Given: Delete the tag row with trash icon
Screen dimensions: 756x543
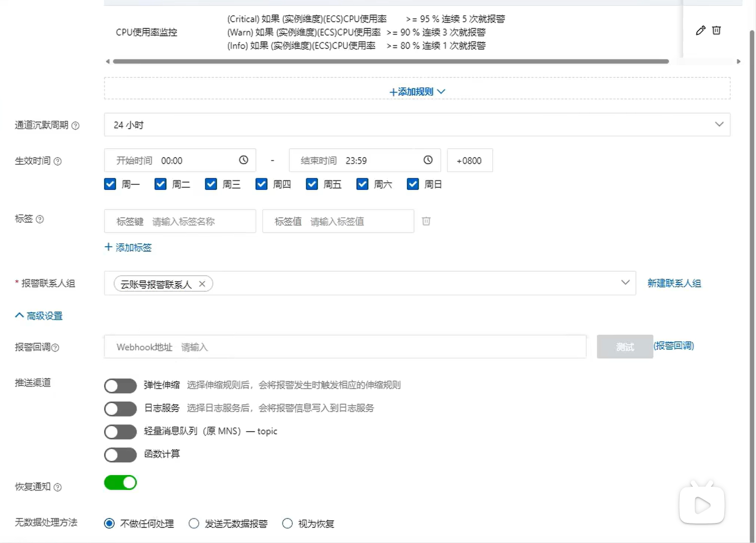Looking at the screenshot, I should (426, 221).
